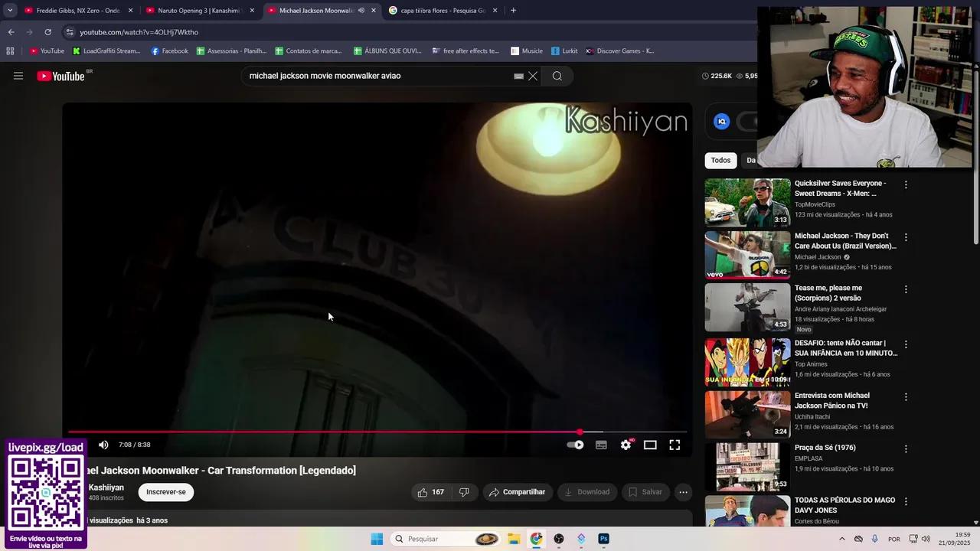Open options menu for DESAFIO video
This screenshot has height=551, width=980.
(906, 344)
